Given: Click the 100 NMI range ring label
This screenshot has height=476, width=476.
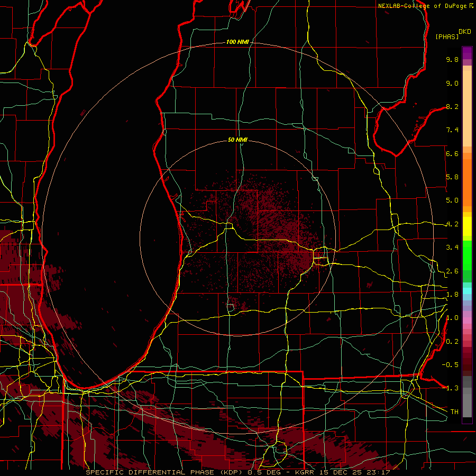Looking at the screenshot, I should [237, 42].
